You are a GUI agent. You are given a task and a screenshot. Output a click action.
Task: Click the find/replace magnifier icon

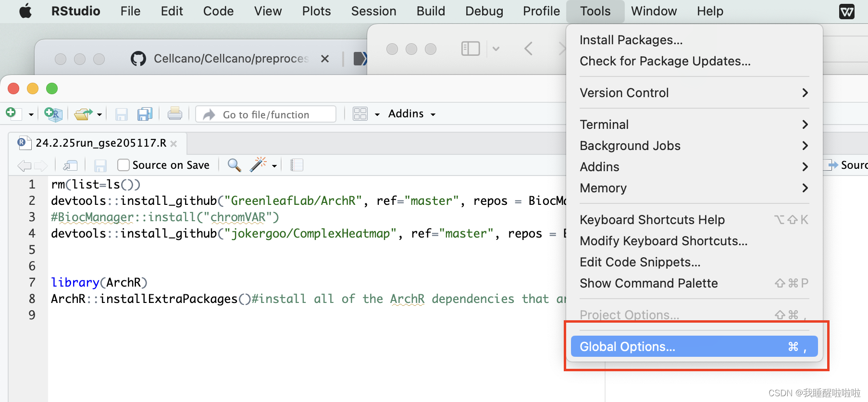click(x=234, y=165)
